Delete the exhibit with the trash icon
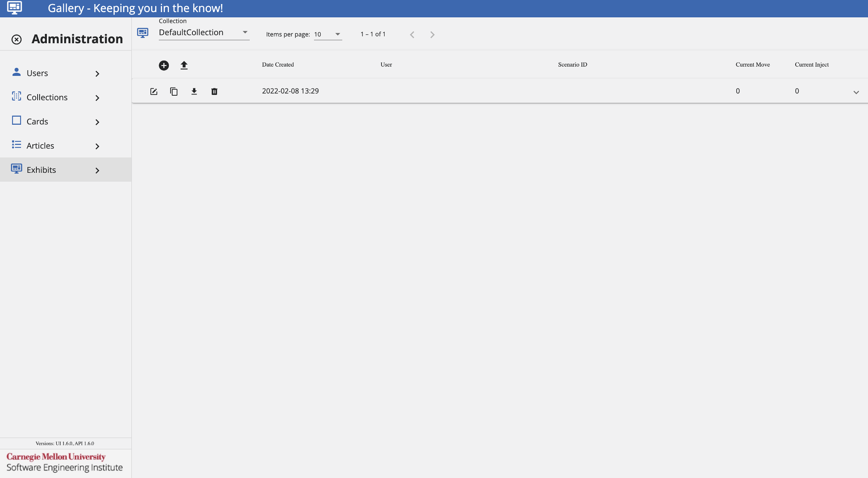 coord(214,92)
